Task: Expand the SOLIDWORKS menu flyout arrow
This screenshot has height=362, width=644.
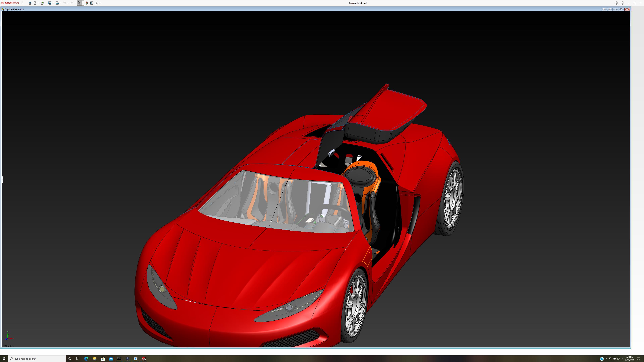Action: [22, 3]
